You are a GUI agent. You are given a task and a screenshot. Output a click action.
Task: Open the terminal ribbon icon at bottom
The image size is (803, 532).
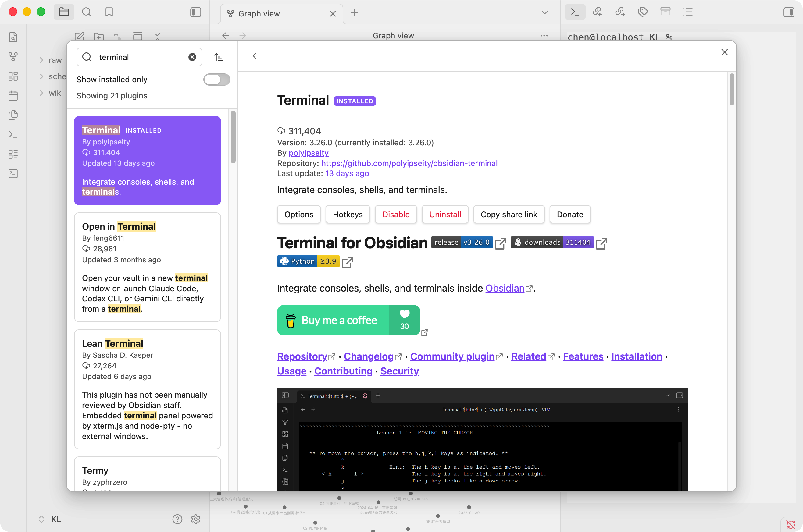(13, 174)
